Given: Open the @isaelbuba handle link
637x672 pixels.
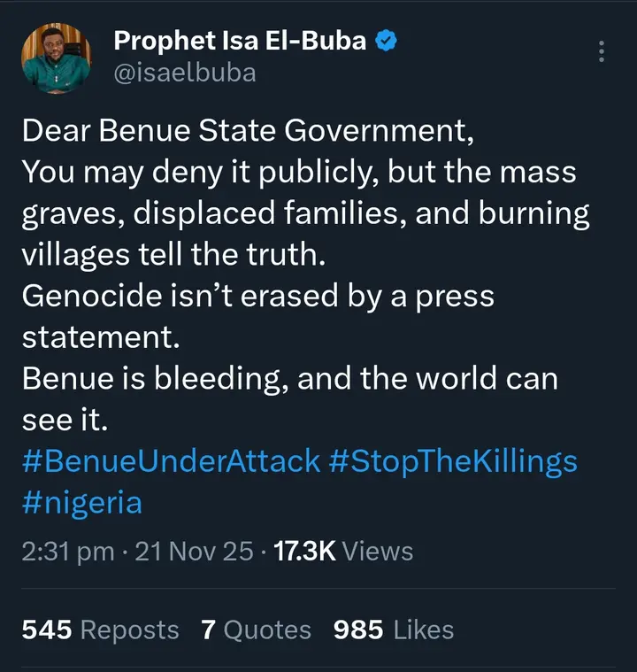Looking at the screenshot, I should (x=185, y=73).
